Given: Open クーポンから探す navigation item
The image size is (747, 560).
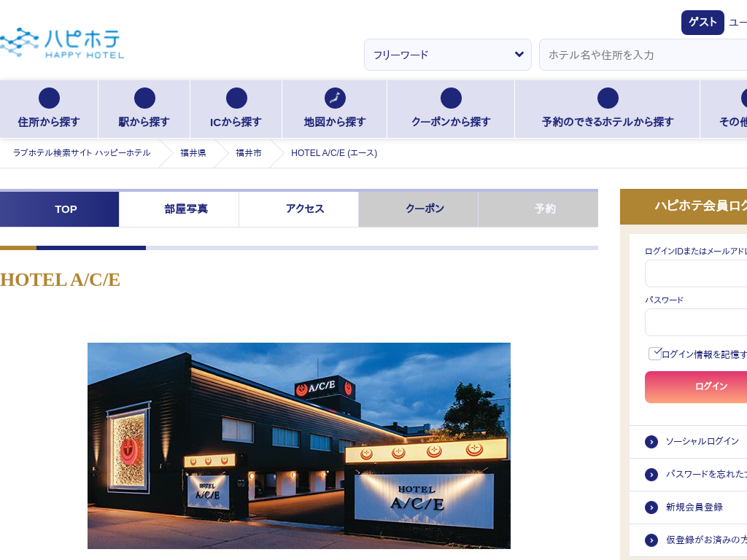Looking at the screenshot, I should 451,109.
